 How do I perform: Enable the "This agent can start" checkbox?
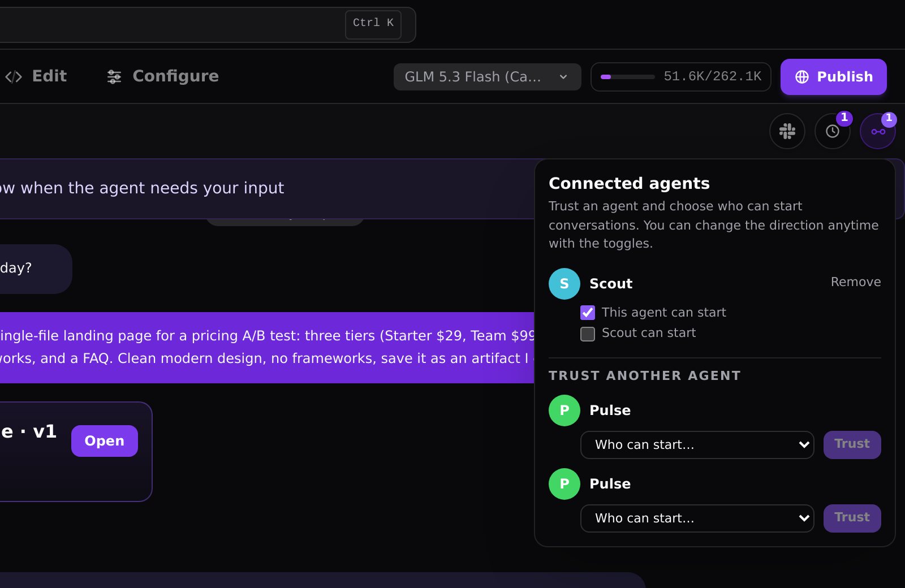(588, 313)
